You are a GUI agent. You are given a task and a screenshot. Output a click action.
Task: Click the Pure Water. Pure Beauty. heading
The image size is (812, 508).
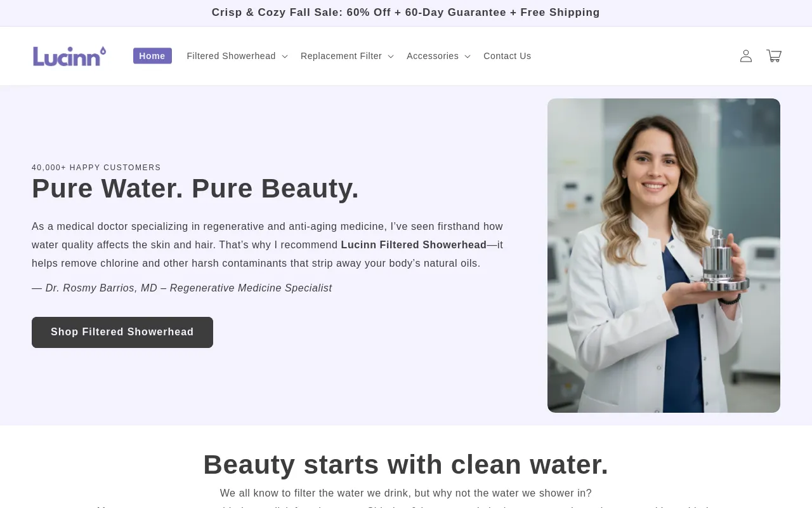coord(195,189)
